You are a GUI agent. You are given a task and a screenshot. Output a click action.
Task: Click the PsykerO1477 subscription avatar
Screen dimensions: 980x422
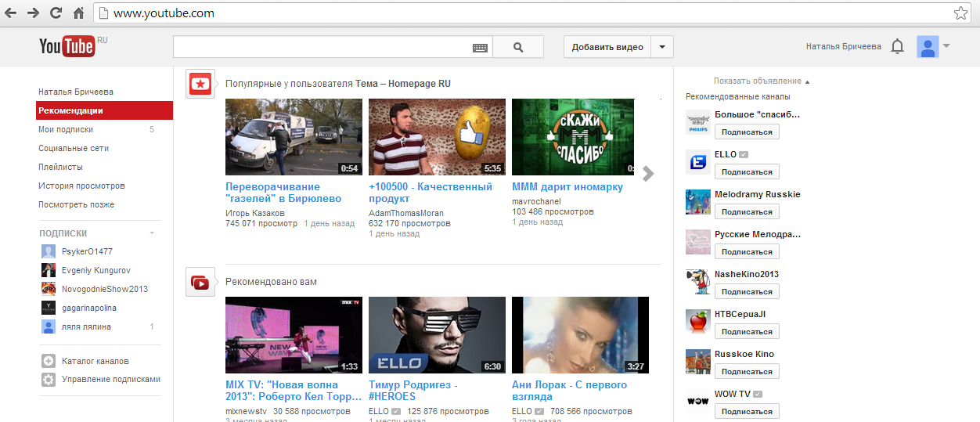pyautogui.click(x=48, y=252)
